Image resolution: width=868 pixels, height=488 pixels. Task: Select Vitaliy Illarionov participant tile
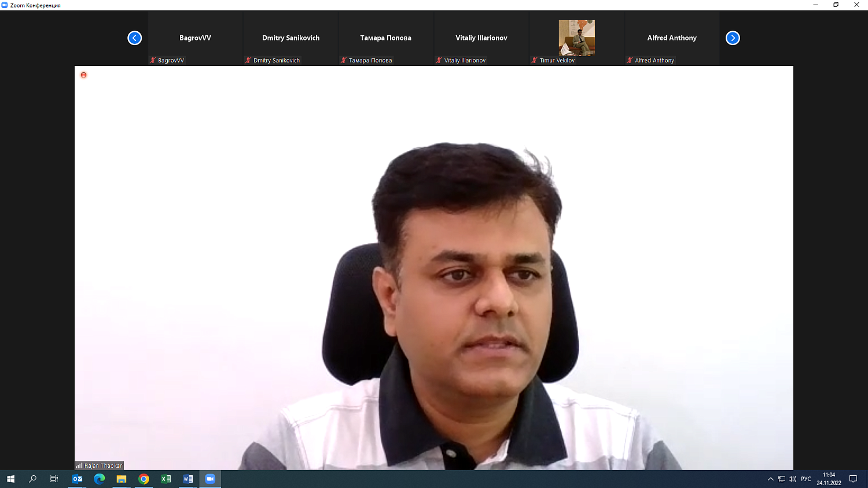[x=481, y=38]
